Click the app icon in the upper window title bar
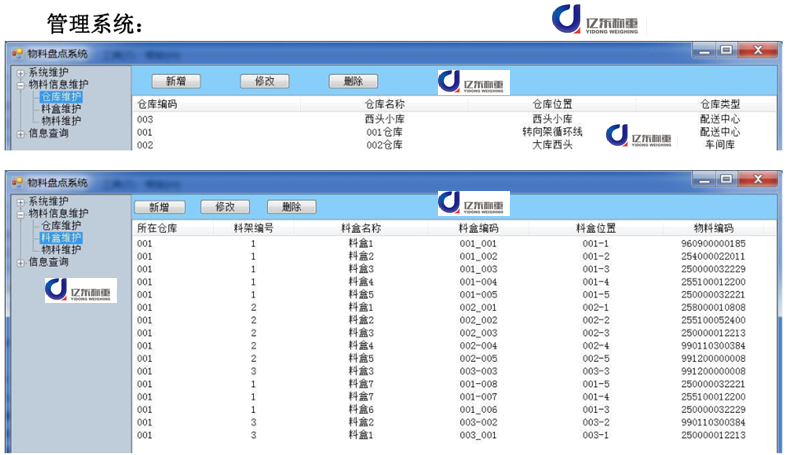This screenshot has height=455, width=796. (x=16, y=53)
